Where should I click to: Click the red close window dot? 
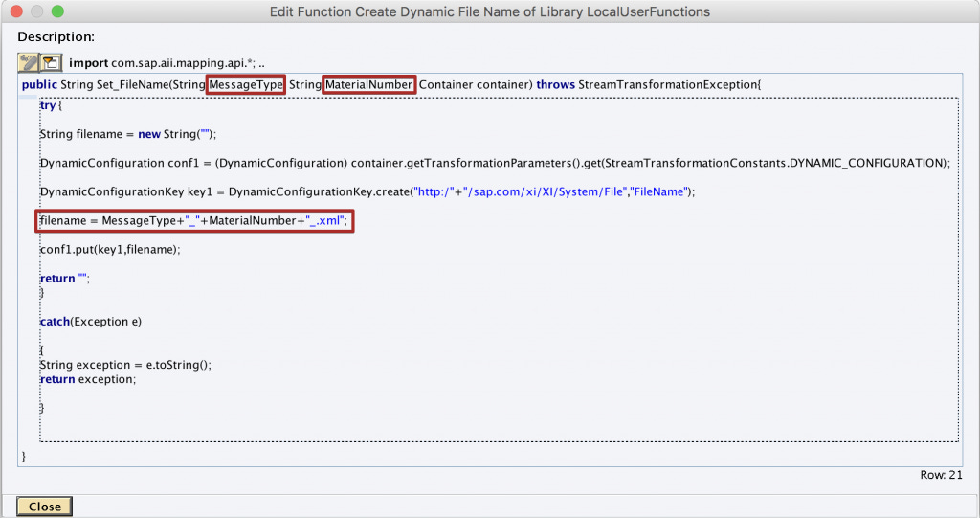click(16, 11)
